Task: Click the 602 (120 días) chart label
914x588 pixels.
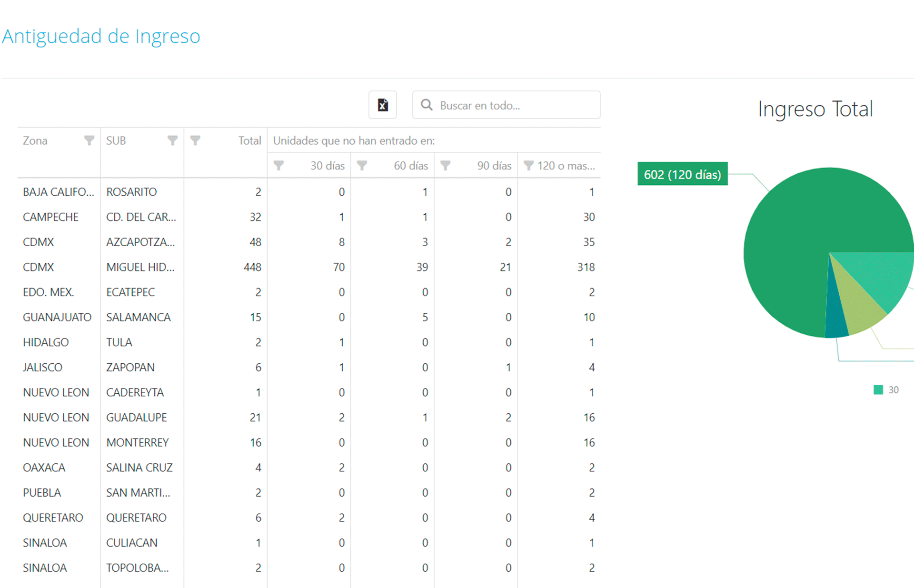Action: [682, 174]
